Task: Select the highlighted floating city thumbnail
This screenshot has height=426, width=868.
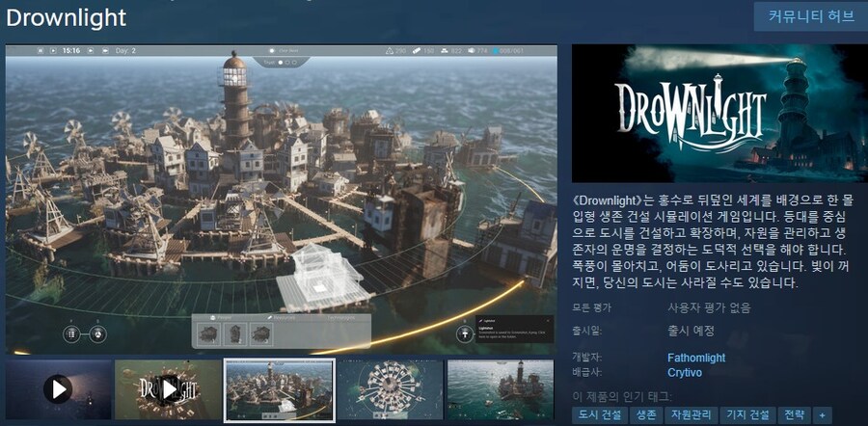Action: click(280, 389)
